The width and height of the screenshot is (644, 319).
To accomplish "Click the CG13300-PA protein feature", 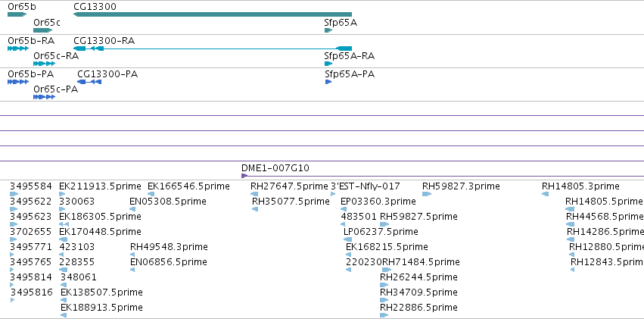I will tap(89, 82).
